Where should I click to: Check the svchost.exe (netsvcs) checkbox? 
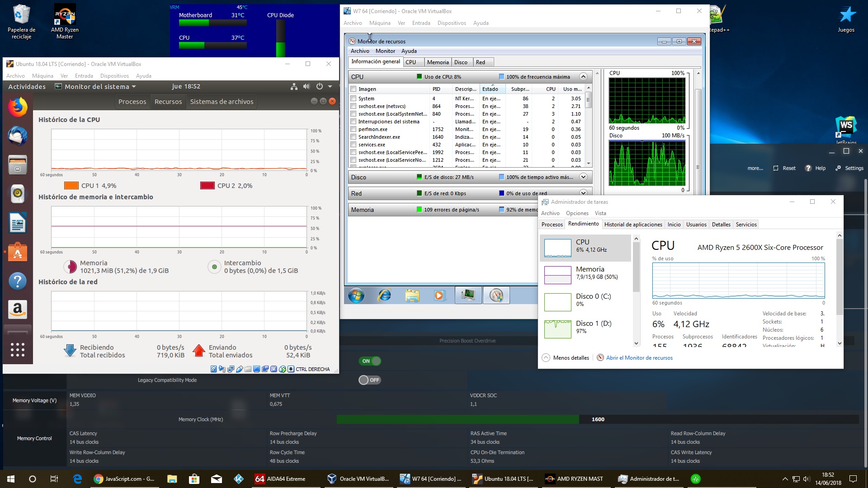354,106
